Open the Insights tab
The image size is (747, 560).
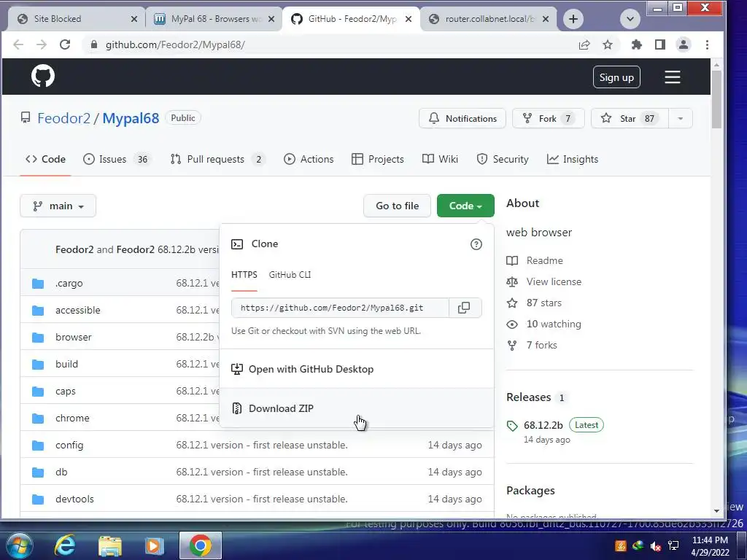pos(573,159)
